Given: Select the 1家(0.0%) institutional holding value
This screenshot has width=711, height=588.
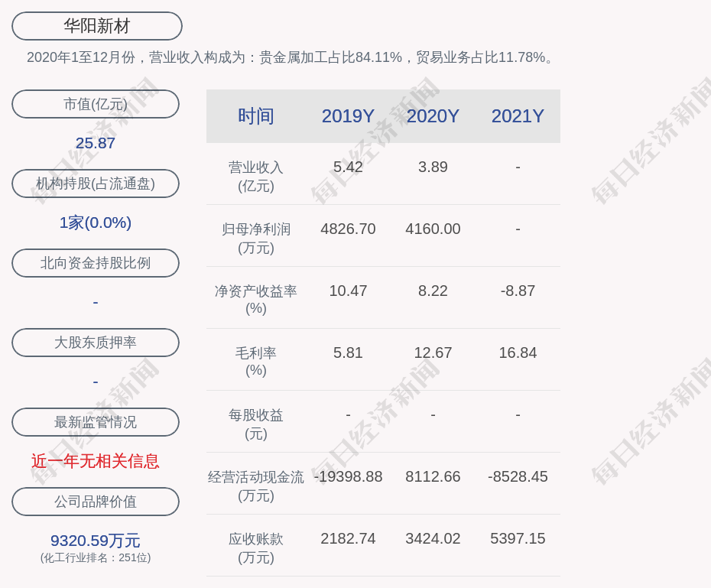Looking at the screenshot, I should click(96, 223).
